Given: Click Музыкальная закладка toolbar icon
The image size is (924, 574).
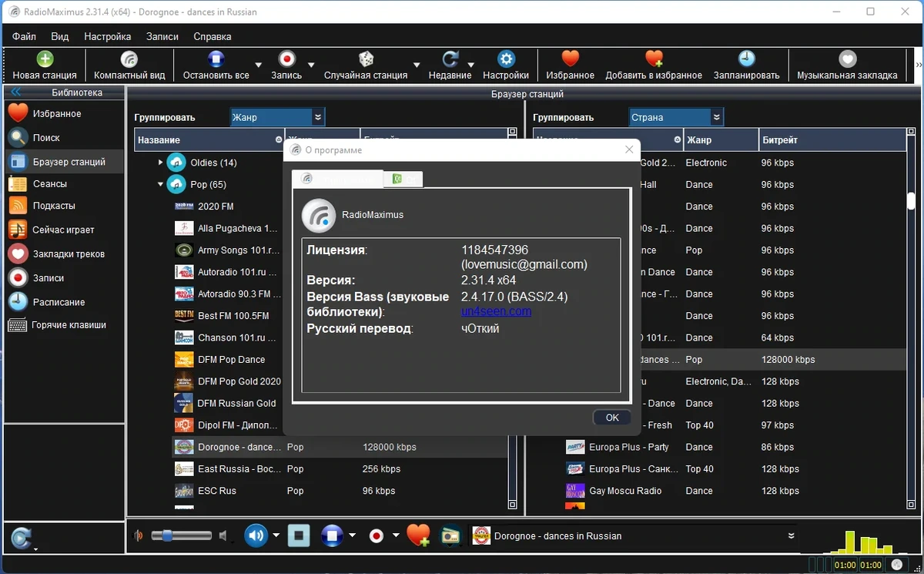Looking at the screenshot, I should point(847,59).
